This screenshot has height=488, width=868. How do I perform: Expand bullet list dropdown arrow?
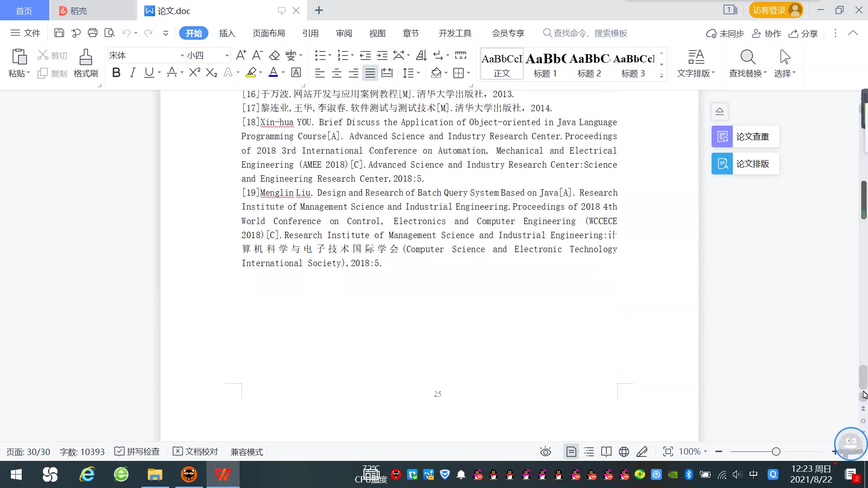point(330,56)
